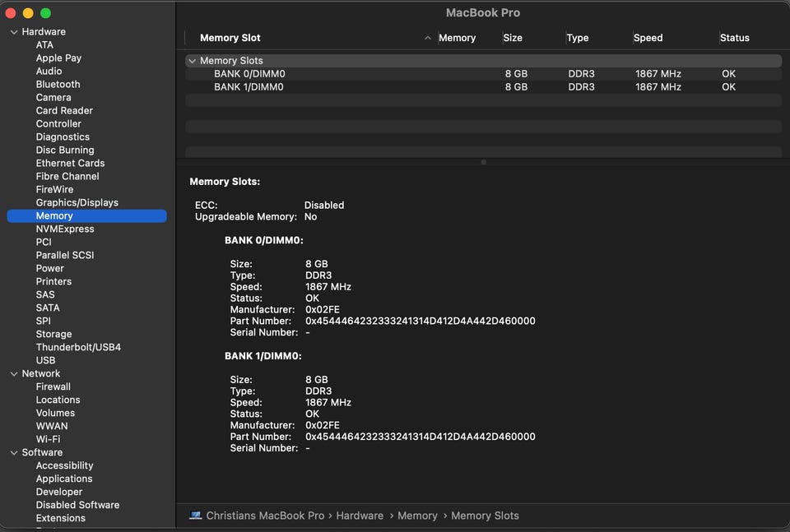This screenshot has width=790, height=532.
Task: Collapse the Memory Slots row disclosure triangle
Action: click(x=192, y=61)
